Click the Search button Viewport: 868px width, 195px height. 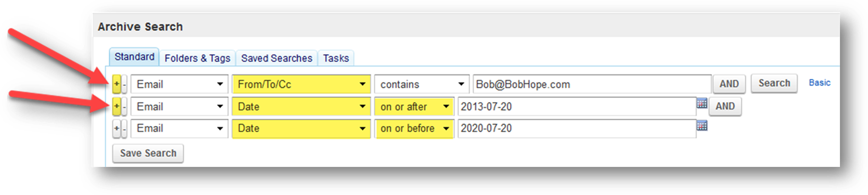click(774, 83)
